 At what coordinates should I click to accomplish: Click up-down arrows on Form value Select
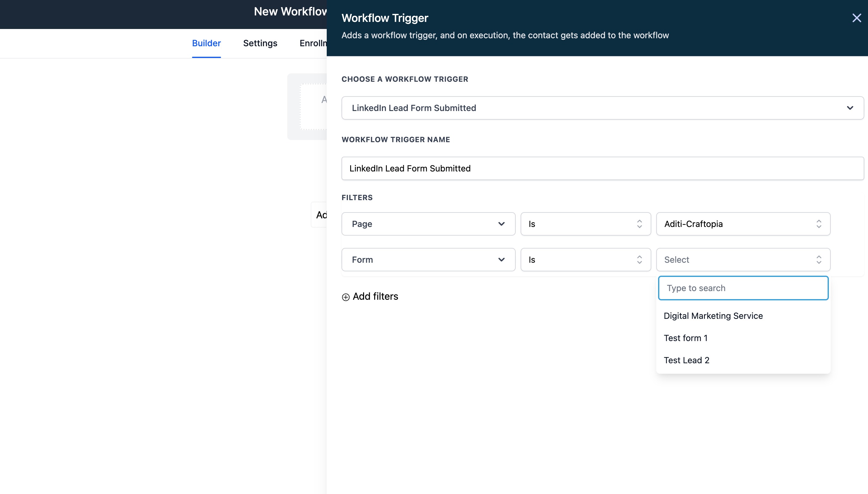coord(818,260)
